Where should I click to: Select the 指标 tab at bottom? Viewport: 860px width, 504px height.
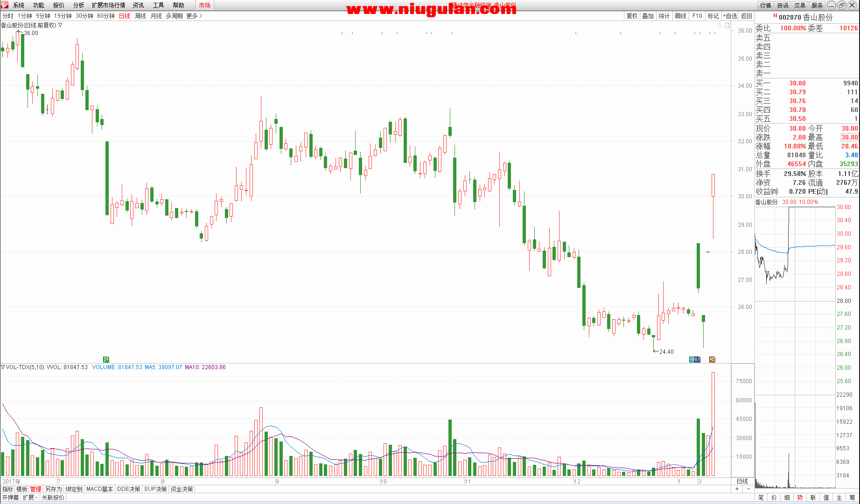pos(8,489)
